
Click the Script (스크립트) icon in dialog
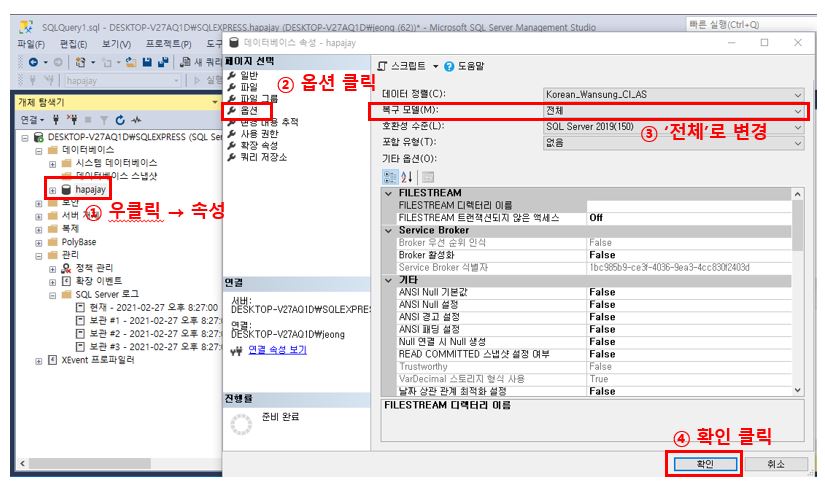point(383,66)
